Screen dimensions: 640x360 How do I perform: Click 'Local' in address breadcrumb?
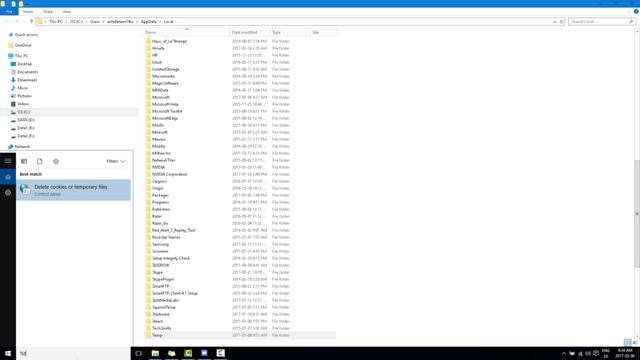click(x=169, y=22)
